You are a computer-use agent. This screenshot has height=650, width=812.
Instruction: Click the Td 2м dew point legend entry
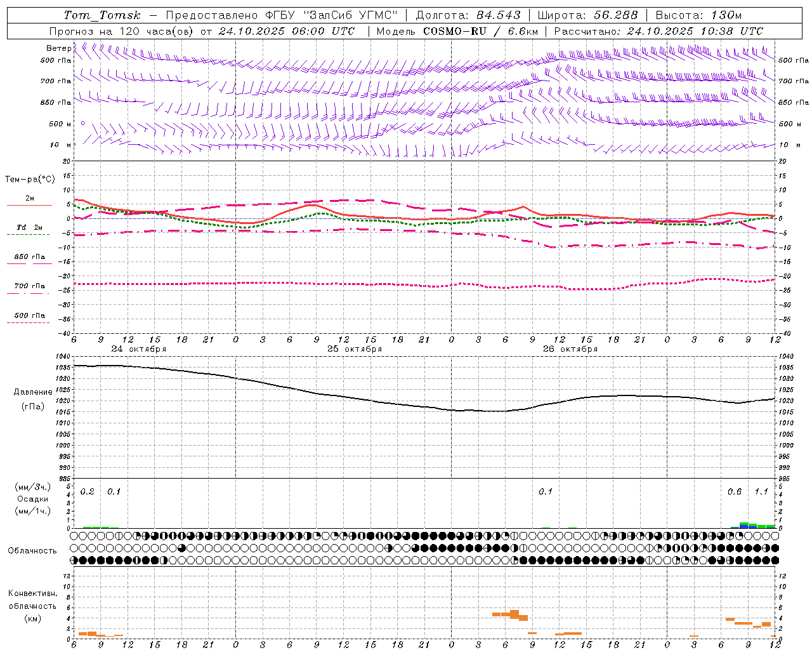[29, 227]
